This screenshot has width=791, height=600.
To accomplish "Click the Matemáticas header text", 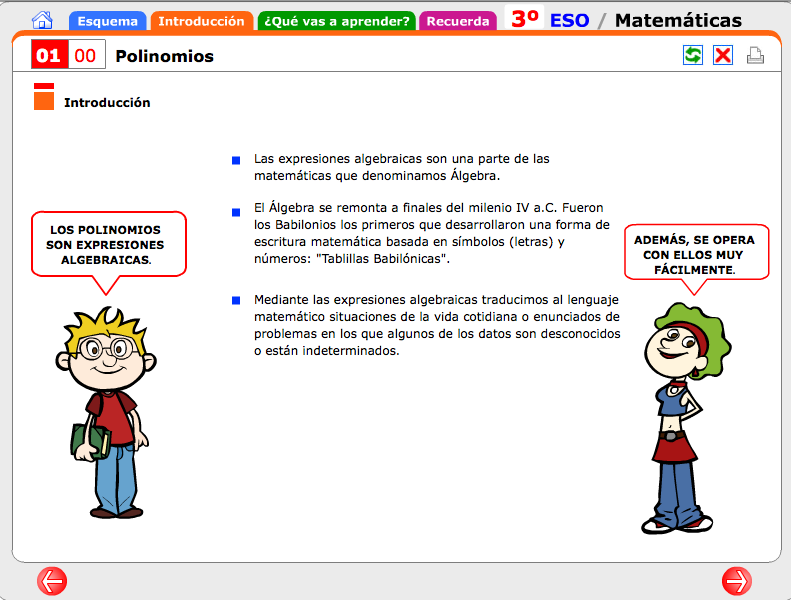I will tap(679, 21).
